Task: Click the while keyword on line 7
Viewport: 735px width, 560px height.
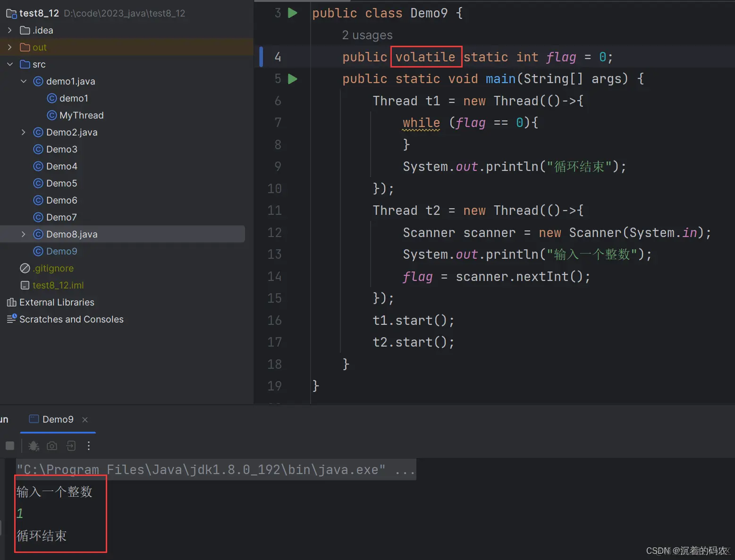Action: (x=421, y=123)
